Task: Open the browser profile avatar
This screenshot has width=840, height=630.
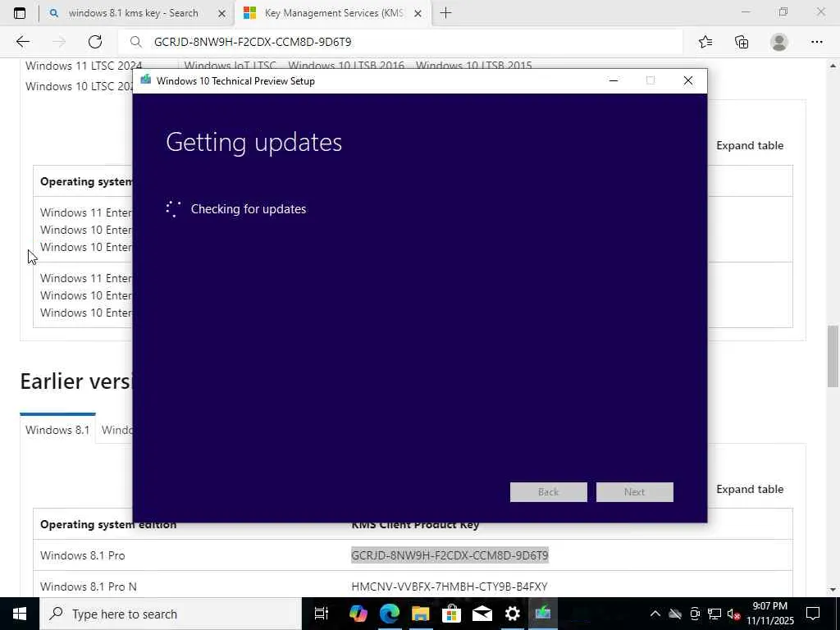Action: (x=779, y=42)
